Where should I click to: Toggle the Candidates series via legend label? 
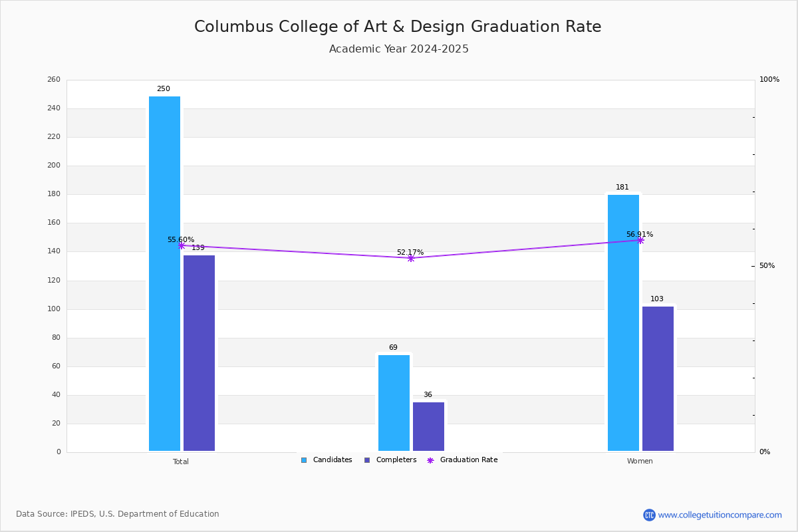(332, 460)
